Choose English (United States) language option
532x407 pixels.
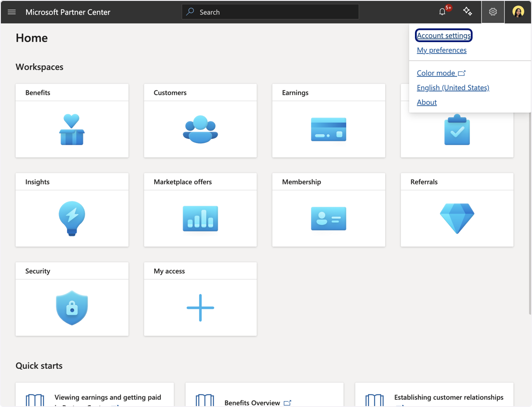point(453,88)
